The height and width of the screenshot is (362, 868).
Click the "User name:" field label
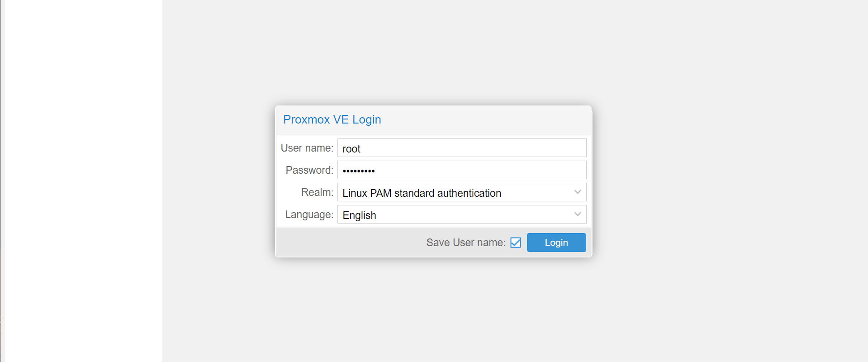307,148
